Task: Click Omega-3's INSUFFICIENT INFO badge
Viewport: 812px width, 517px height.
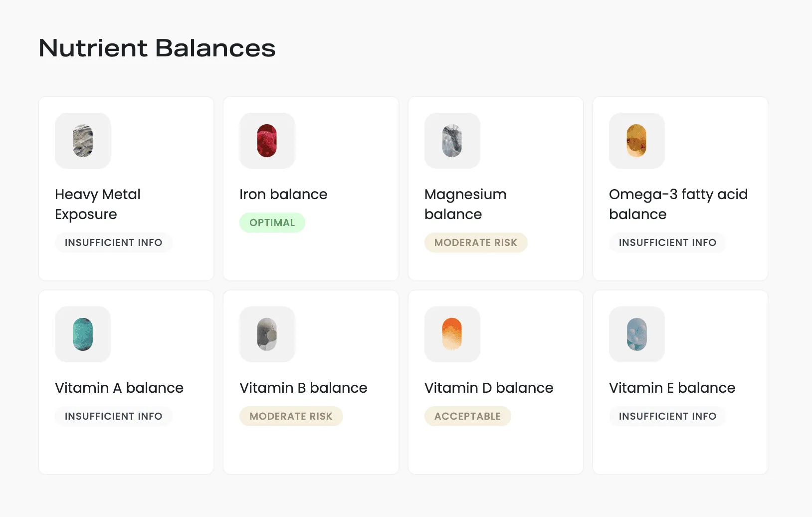Action: [667, 243]
